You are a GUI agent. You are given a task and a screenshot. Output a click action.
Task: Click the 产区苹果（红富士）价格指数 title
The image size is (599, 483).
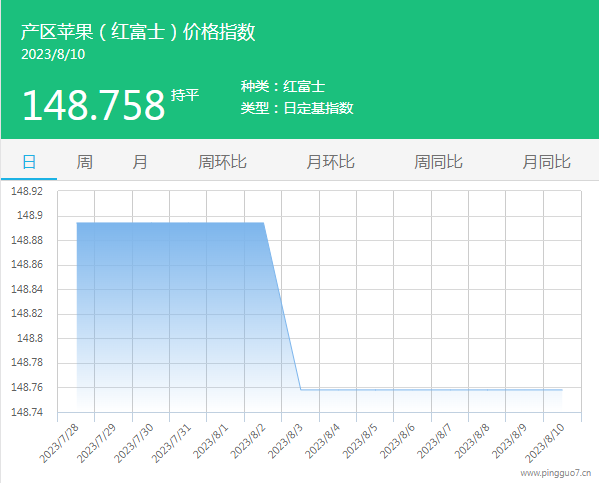click(138, 32)
